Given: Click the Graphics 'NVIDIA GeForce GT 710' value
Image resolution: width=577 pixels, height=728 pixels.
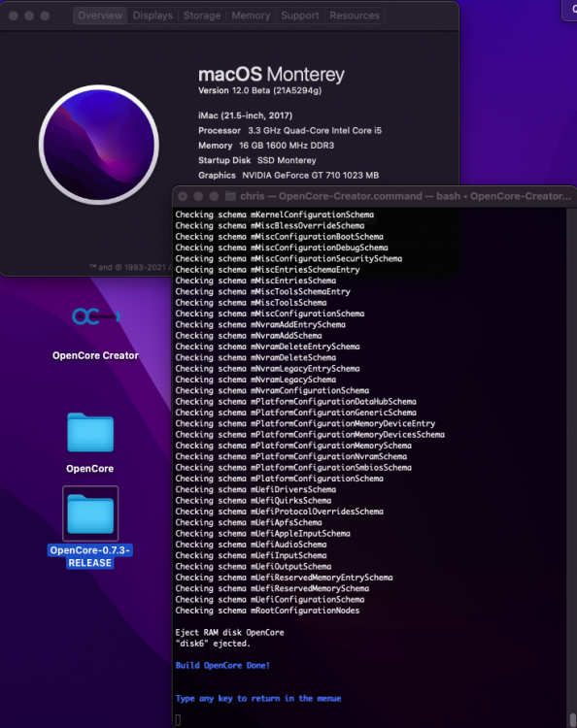Looking at the screenshot, I should click(310, 175).
